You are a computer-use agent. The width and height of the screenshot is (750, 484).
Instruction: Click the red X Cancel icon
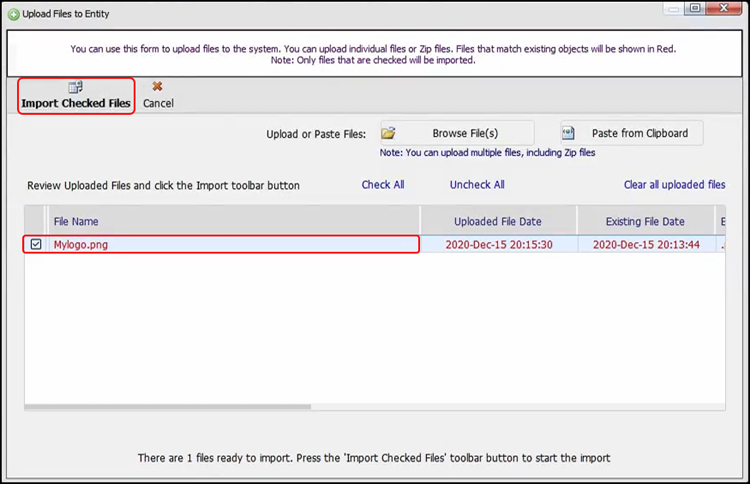tap(157, 88)
